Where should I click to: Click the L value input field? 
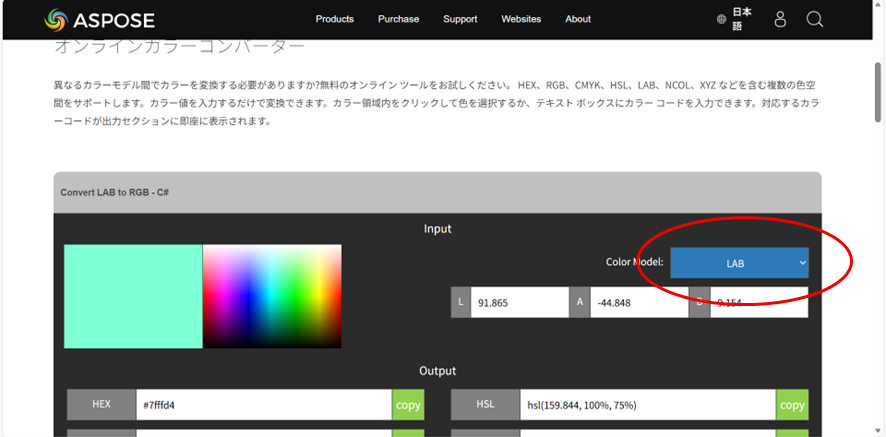[520, 302]
